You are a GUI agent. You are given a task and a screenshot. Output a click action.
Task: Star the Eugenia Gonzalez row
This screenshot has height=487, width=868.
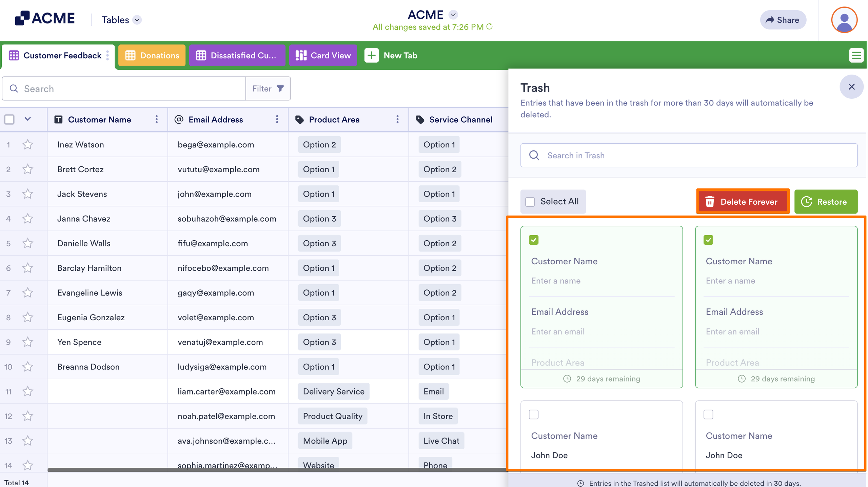pyautogui.click(x=27, y=318)
